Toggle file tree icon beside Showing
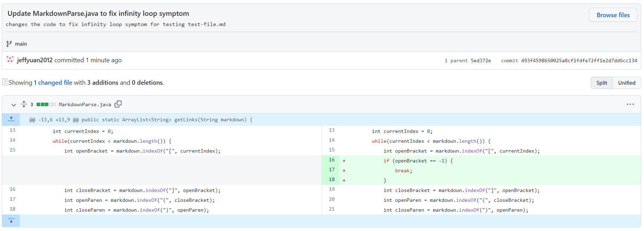This screenshot has width=644, height=231. (5, 82)
